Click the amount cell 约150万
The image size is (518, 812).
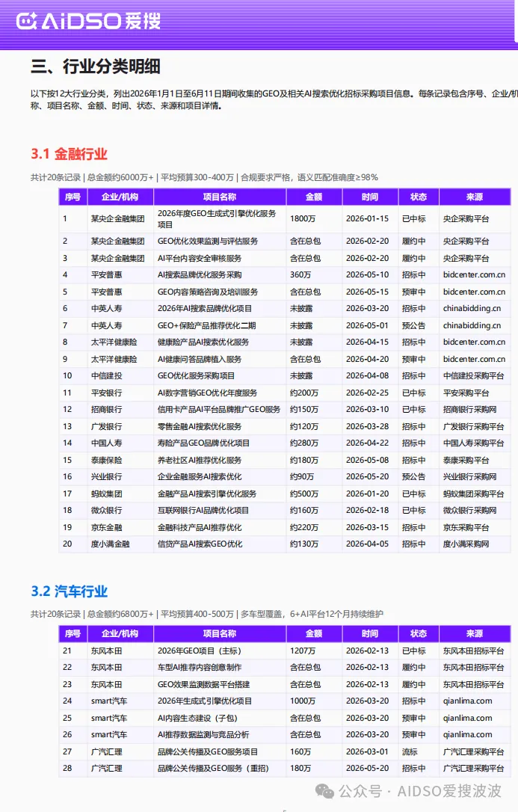(304, 409)
